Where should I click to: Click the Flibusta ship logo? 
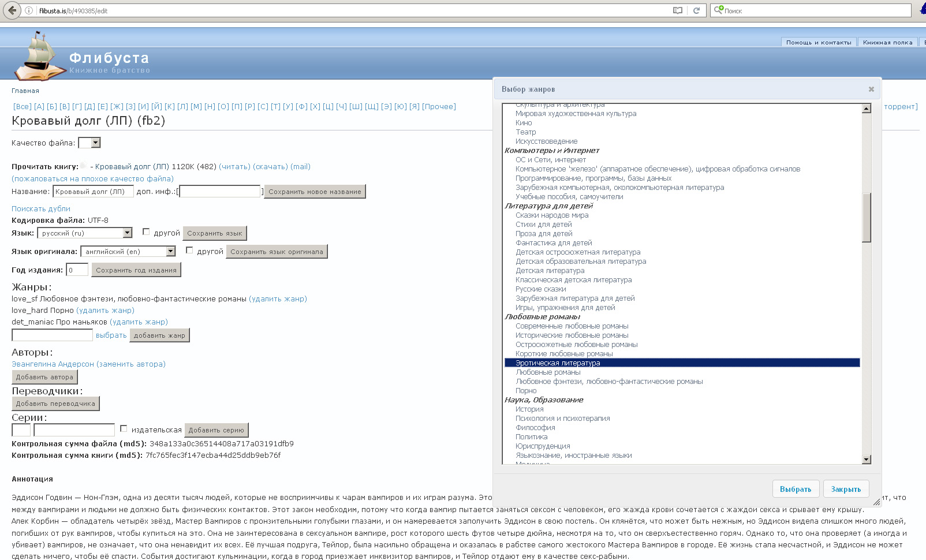point(39,57)
